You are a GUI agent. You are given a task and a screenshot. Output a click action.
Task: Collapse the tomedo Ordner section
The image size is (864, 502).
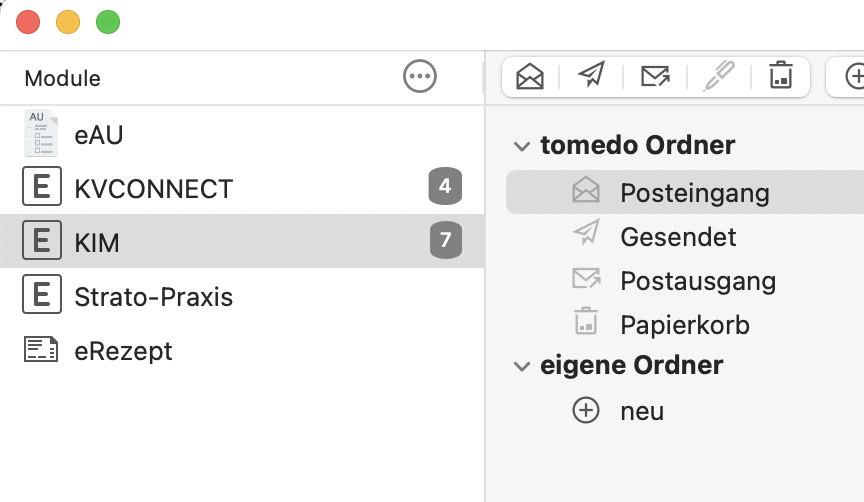click(521, 146)
